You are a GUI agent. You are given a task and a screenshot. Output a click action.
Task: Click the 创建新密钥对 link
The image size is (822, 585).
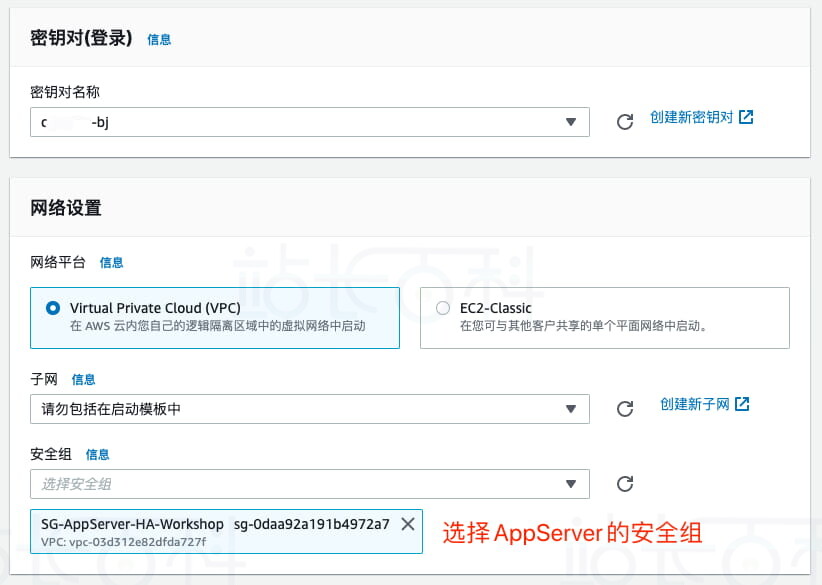click(692, 117)
